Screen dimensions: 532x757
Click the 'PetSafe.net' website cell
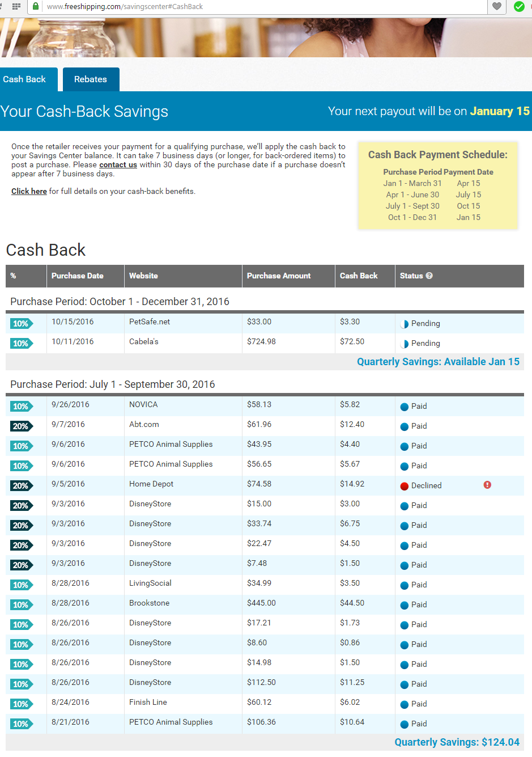(150, 322)
